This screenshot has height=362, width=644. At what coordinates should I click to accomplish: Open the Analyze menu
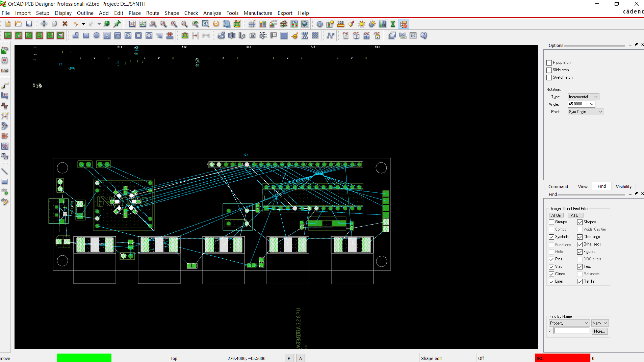tap(212, 13)
